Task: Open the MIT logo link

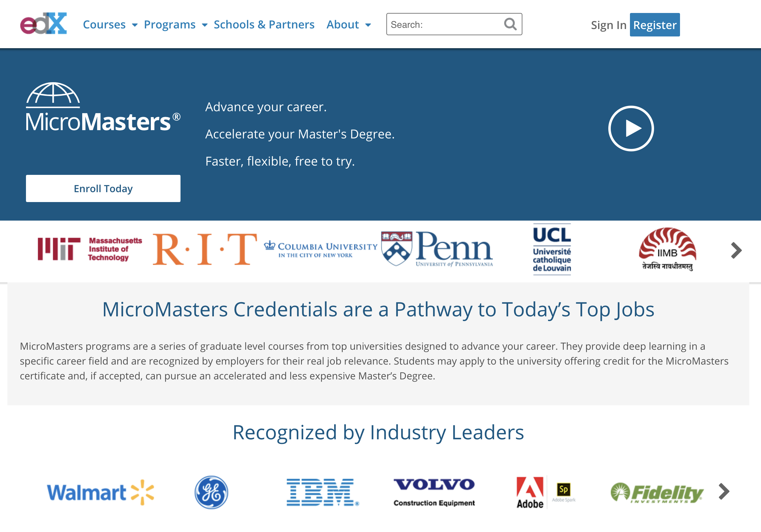Action: (90, 249)
